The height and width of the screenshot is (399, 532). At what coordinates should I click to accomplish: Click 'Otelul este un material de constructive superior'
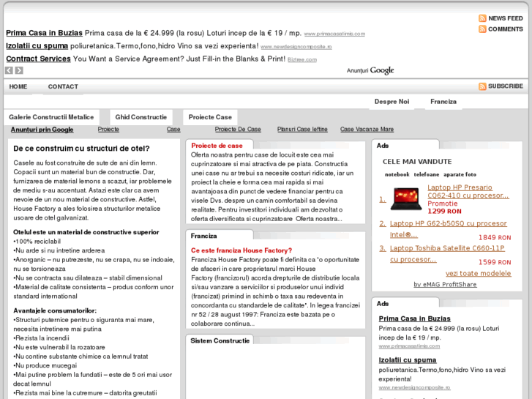point(86,232)
